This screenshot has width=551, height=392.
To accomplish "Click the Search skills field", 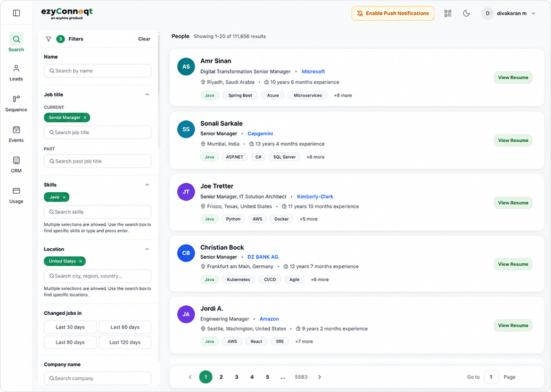I will point(98,212).
